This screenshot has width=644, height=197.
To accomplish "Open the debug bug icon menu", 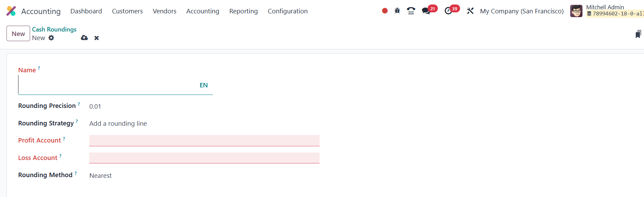I will 397,11.
